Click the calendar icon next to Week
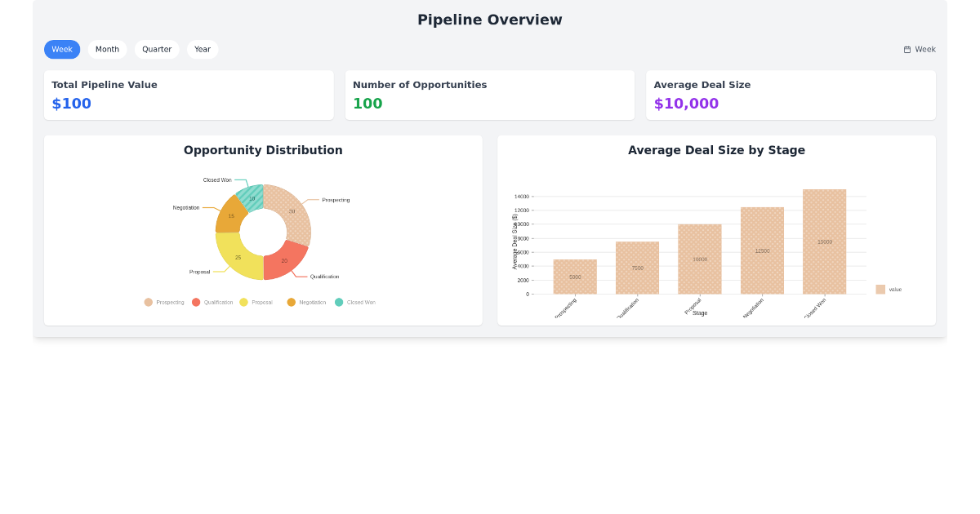980x514 pixels. tap(906, 49)
